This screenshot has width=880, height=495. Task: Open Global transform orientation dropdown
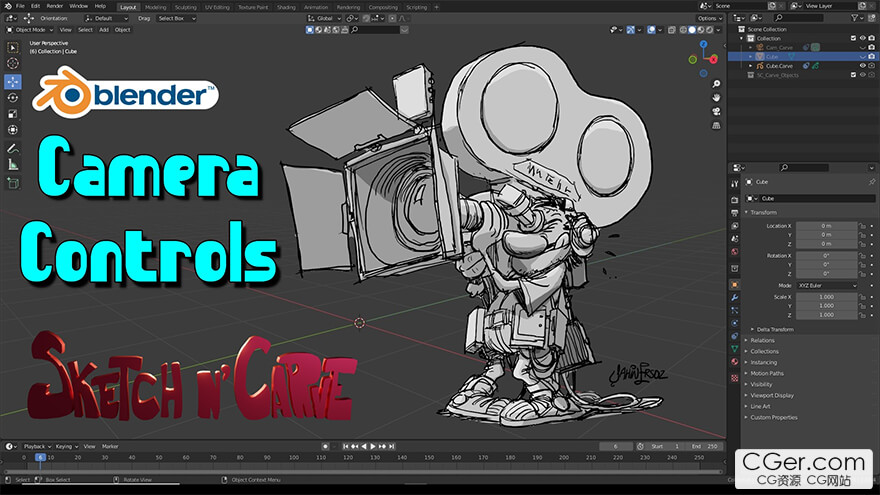pyautogui.click(x=324, y=19)
